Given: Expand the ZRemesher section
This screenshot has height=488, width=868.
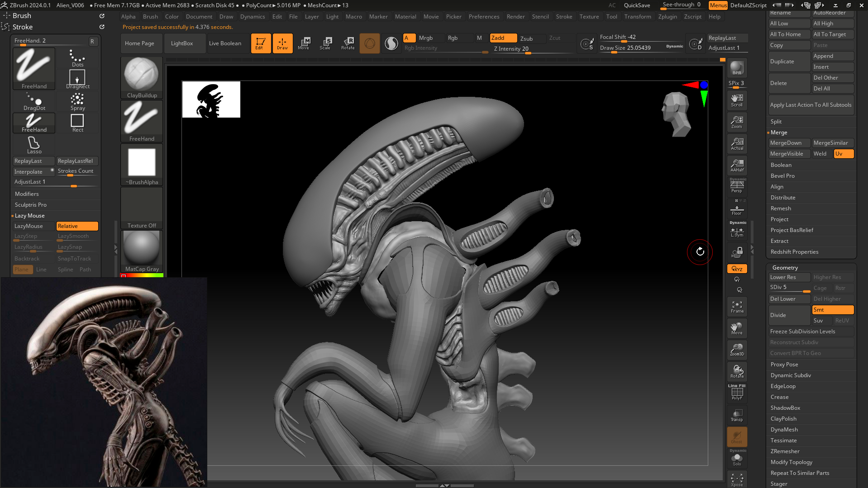Looking at the screenshot, I should coord(785,451).
